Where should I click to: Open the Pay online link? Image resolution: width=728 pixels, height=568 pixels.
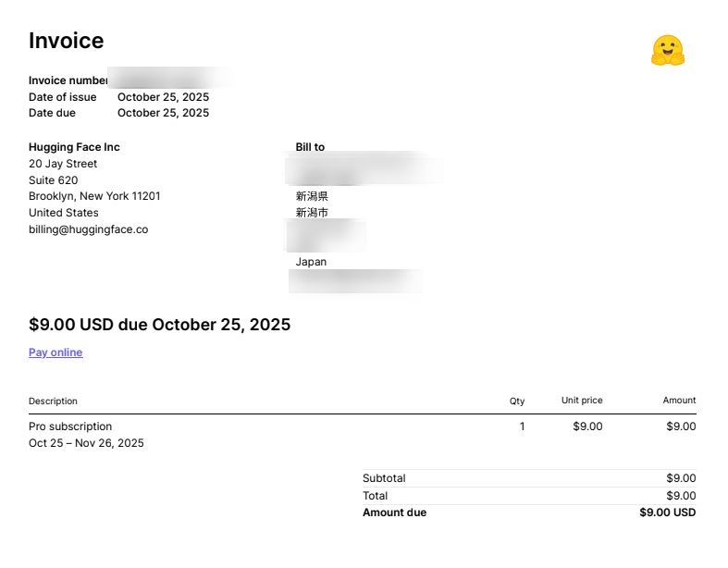56,352
